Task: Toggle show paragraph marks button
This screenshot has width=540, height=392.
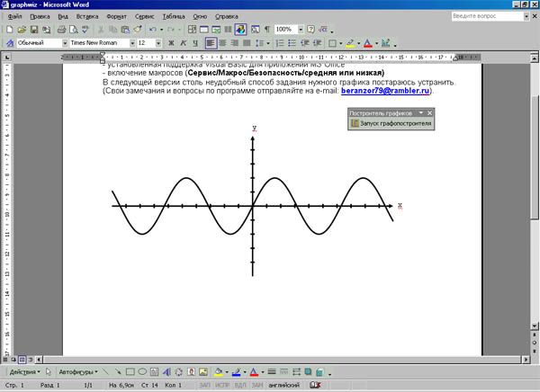Action: [267, 30]
